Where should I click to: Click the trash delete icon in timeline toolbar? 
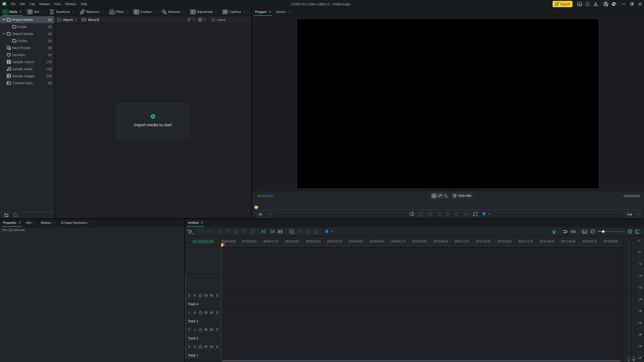(x=252, y=231)
